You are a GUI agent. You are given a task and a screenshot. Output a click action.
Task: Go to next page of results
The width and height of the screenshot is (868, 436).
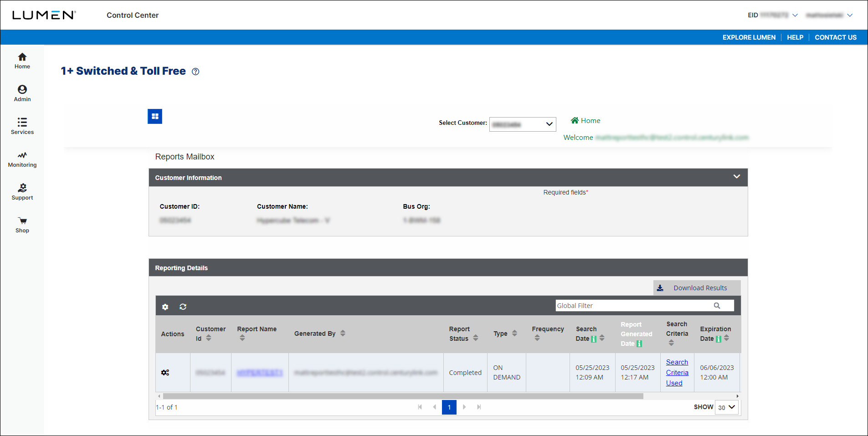pyautogui.click(x=464, y=407)
